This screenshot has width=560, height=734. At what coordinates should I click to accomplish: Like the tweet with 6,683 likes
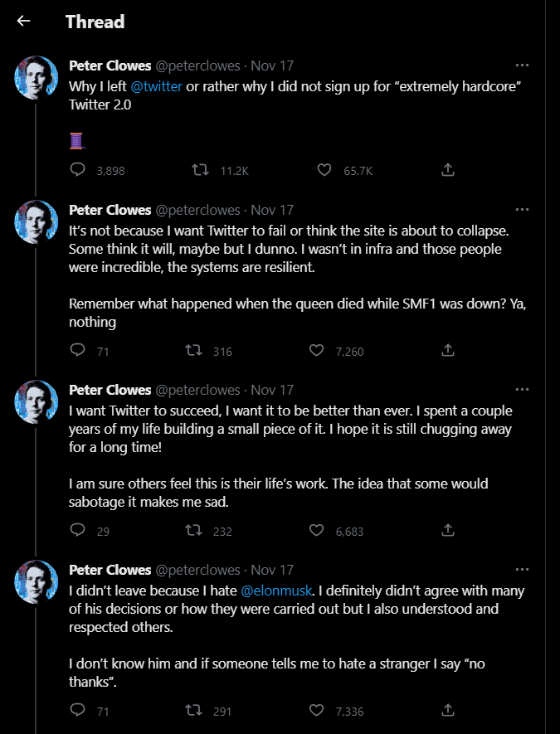tap(317, 530)
